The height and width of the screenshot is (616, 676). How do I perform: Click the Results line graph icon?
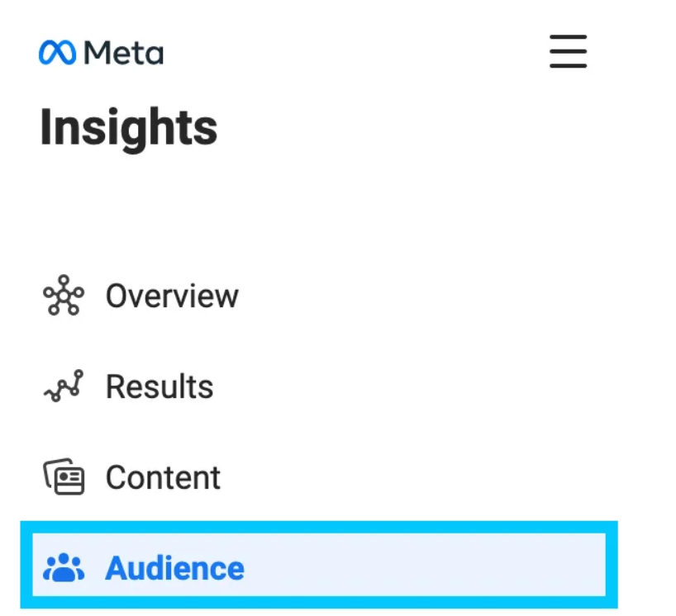click(63, 386)
